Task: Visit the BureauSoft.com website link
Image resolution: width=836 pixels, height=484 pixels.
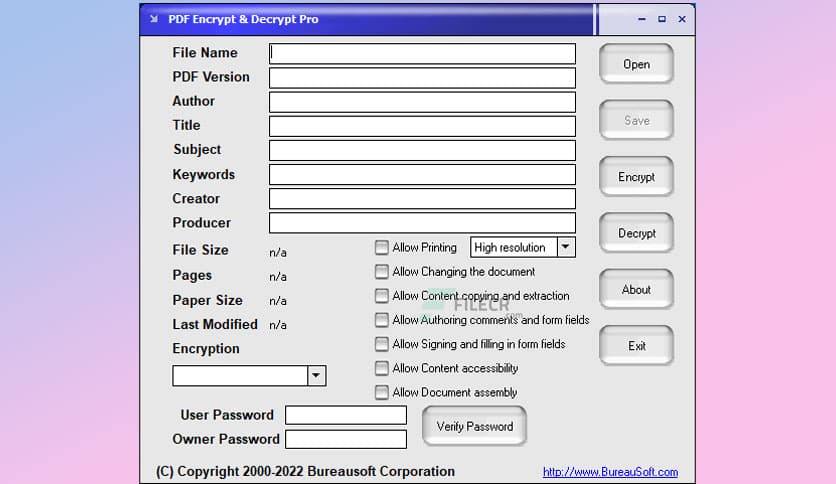Action: click(610, 472)
